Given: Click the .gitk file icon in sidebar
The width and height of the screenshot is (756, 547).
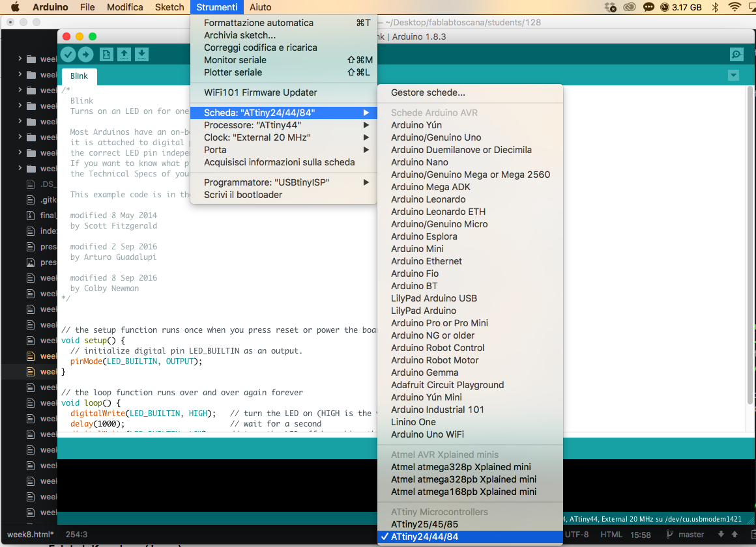Looking at the screenshot, I should pyautogui.click(x=31, y=200).
